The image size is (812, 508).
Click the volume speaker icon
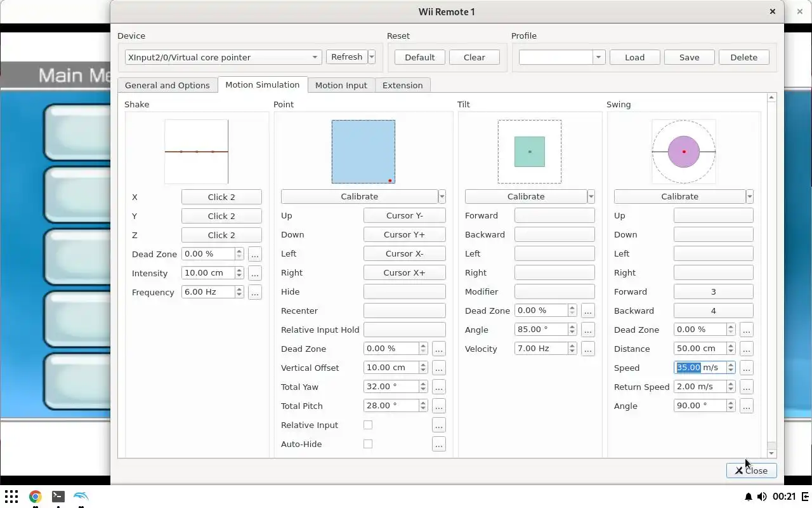coord(762,497)
